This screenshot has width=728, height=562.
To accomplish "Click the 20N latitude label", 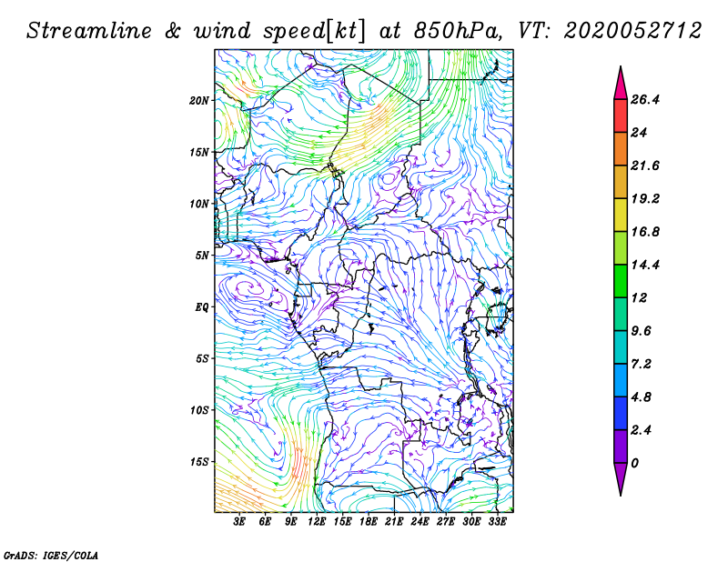I will tap(198, 101).
